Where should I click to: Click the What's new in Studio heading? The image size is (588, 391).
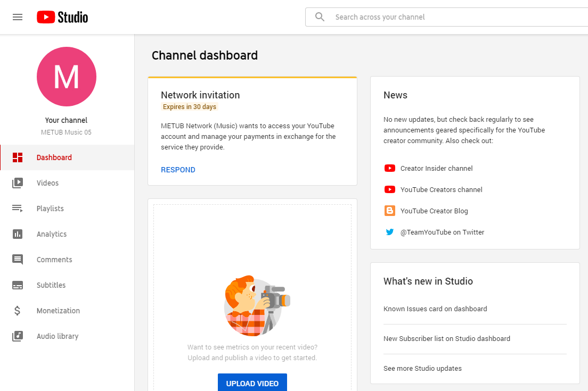point(428,281)
